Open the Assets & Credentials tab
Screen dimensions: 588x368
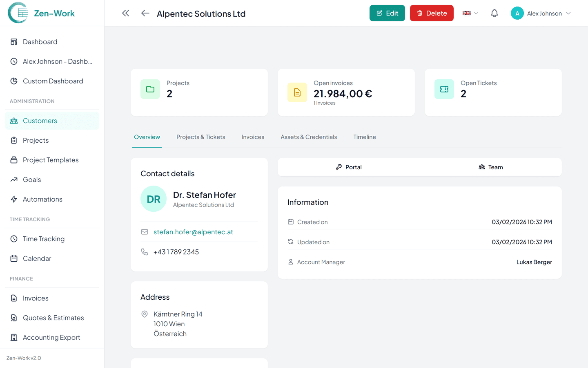click(309, 137)
